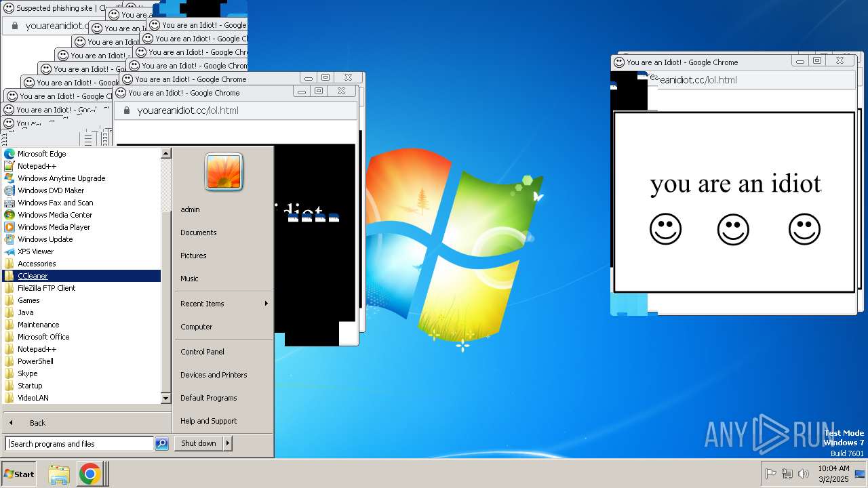This screenshot has width=868, height=488.
Task: Click the taskbar clock
Action: pyautogui.click(x=833, y=474)
